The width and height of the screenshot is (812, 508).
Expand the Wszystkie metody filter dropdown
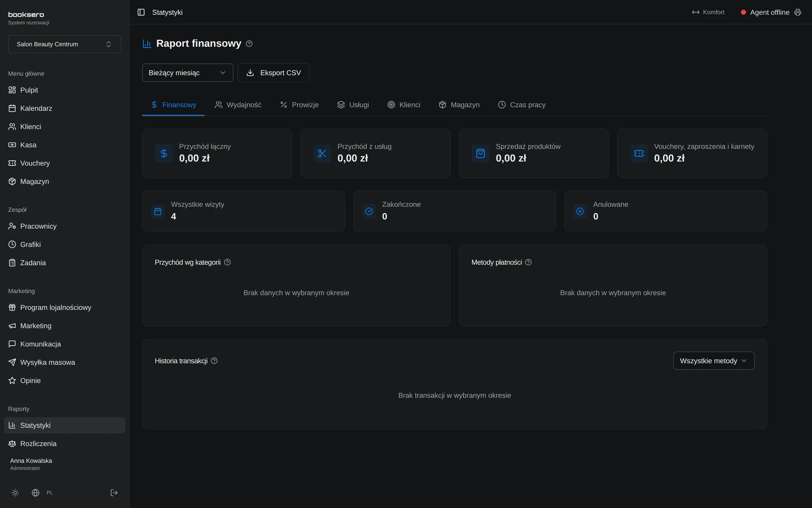pos(714,360)
